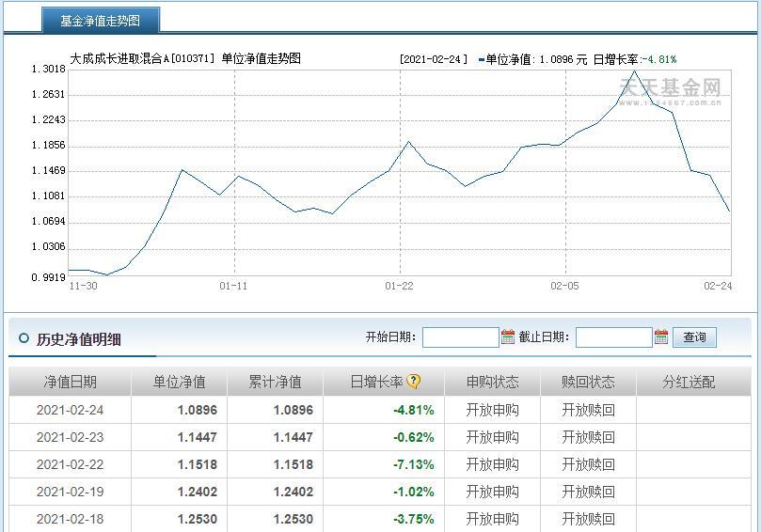The height and width of the screenshot is (532, 761).
Task: Click the 净值日期 column header
Action: [x=70, y=382]
